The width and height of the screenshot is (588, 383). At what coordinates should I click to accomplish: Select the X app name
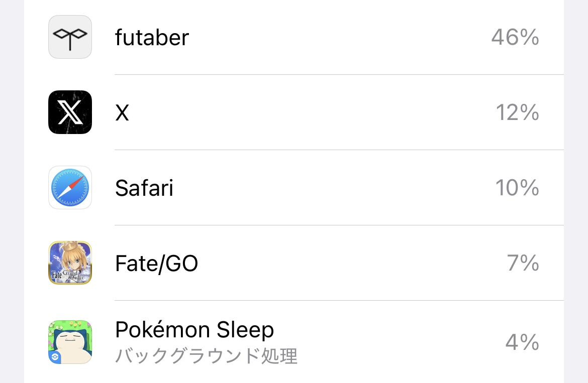pos(122,112)
